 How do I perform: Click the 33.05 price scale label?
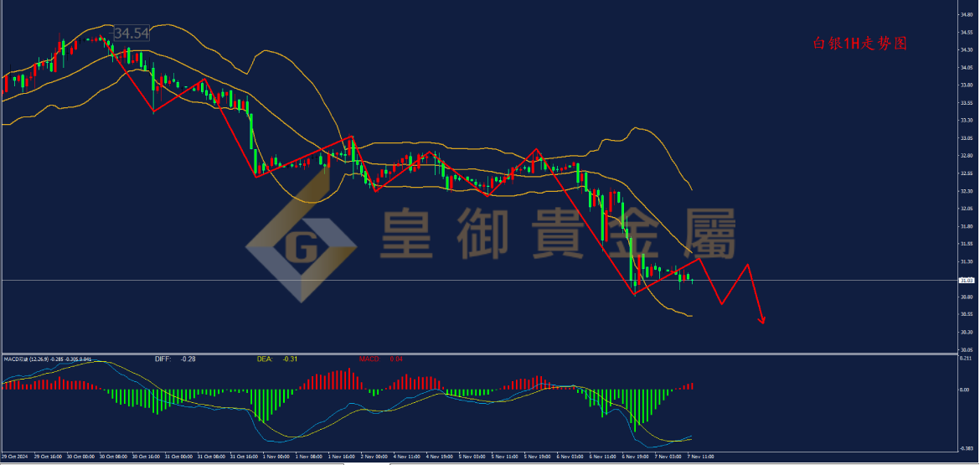[967, 137]
